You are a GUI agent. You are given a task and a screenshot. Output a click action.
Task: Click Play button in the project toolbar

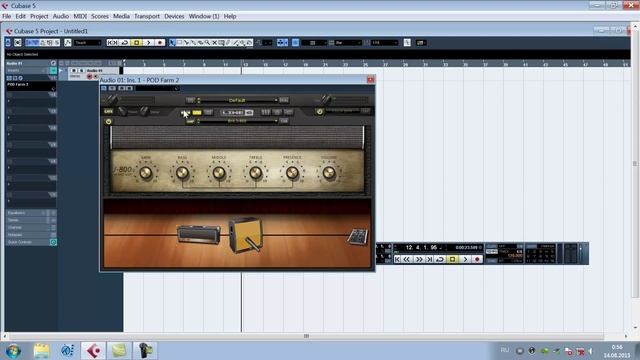coord(148,42)
